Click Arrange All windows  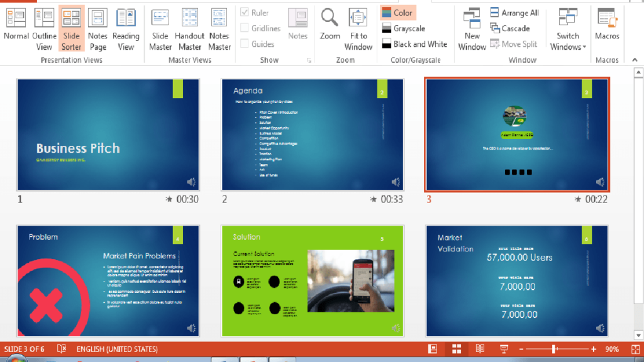pyautogui.click(x=514, y=13)
